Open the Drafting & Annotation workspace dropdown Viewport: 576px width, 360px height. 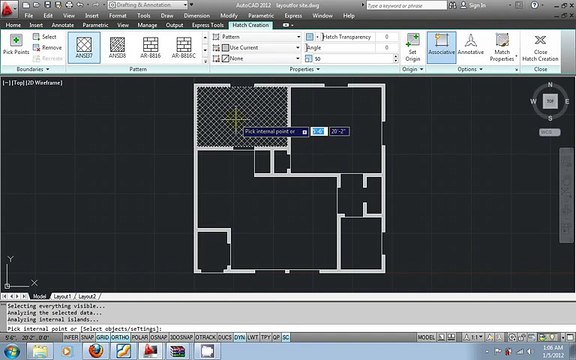click(148, 5)
